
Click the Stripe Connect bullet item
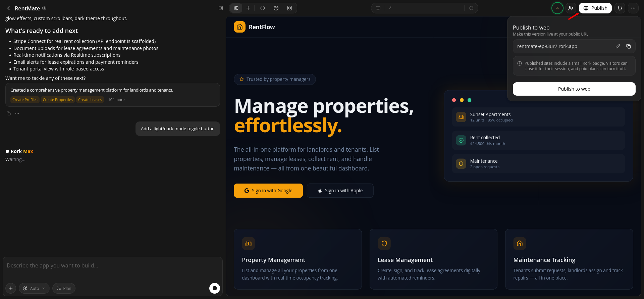[x=85, y=41]
